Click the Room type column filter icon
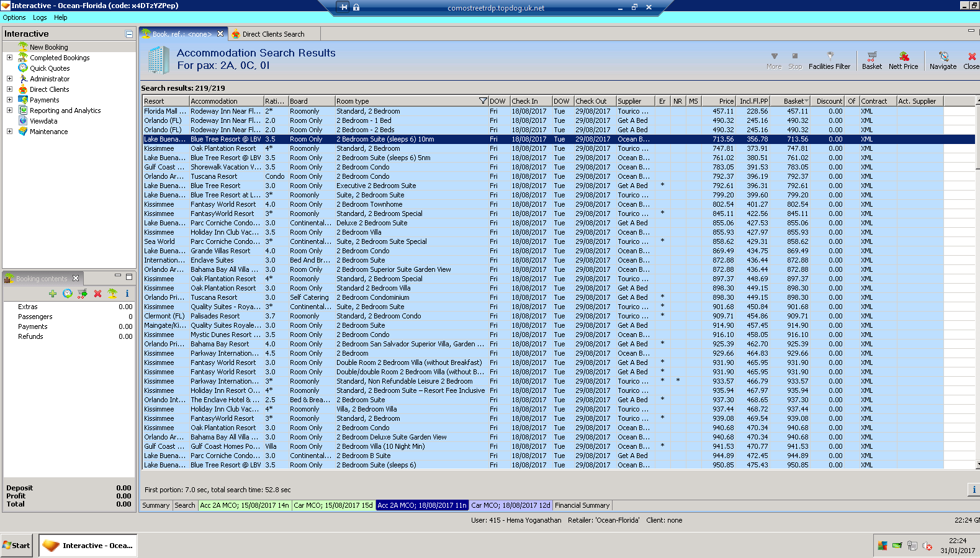 (483, 101)
